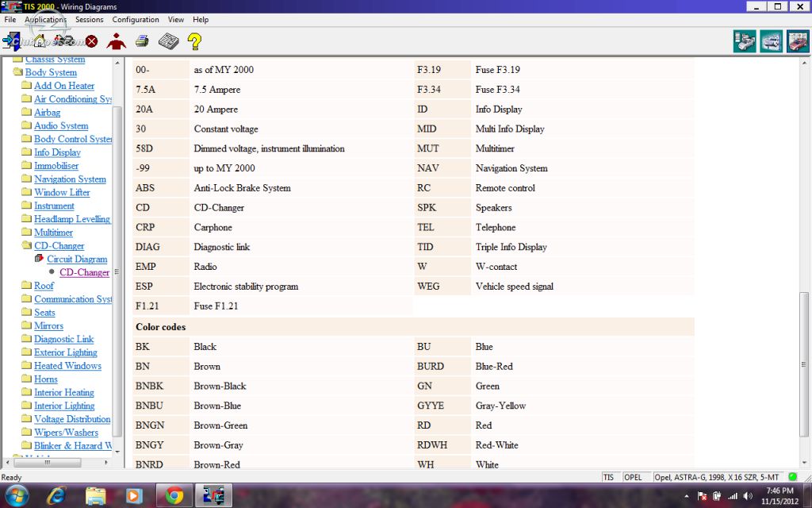
Task: Click the tree panel scroll-up arrow
Action: click(117, 63)
